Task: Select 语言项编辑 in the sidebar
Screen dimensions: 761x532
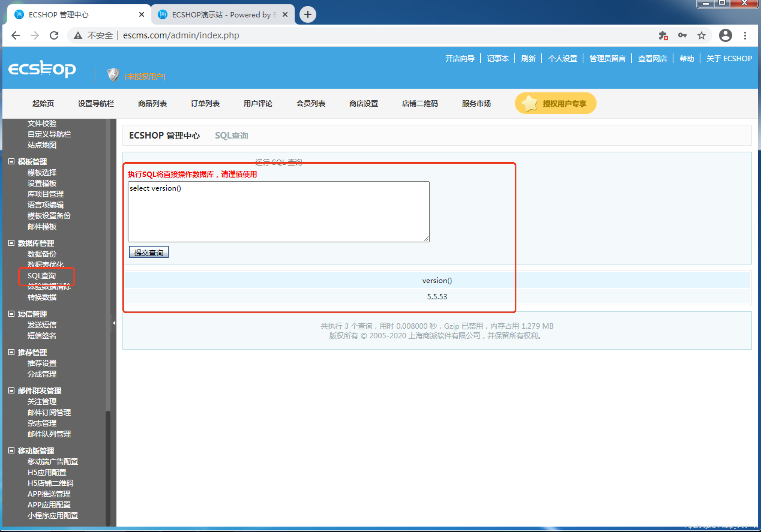Action: tap(45, 205)
